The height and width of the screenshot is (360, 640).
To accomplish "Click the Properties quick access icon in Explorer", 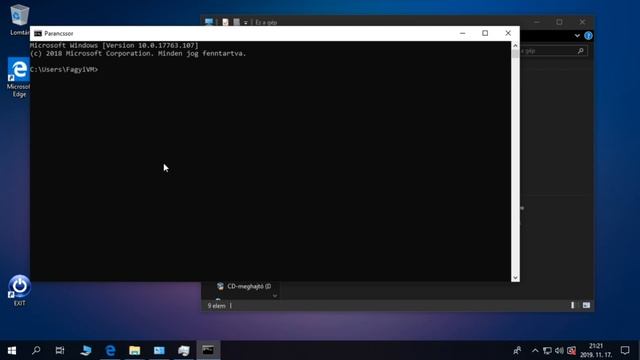I will (x=225, y=22).
